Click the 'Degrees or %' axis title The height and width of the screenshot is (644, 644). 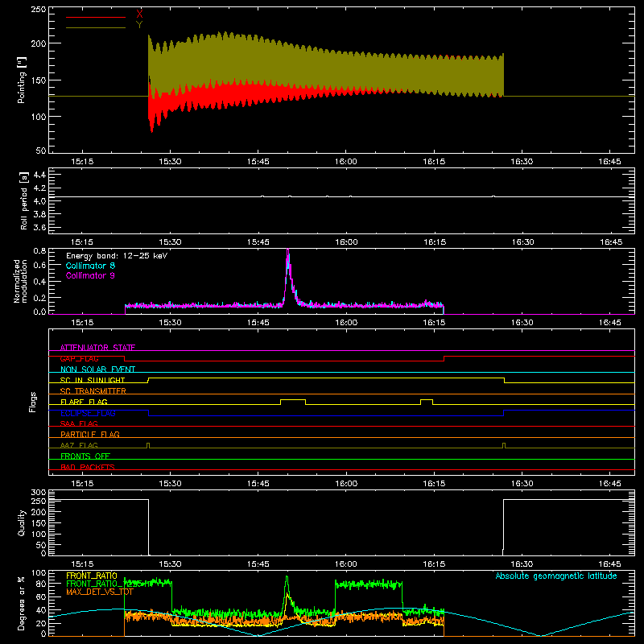[x=21, y=603]
